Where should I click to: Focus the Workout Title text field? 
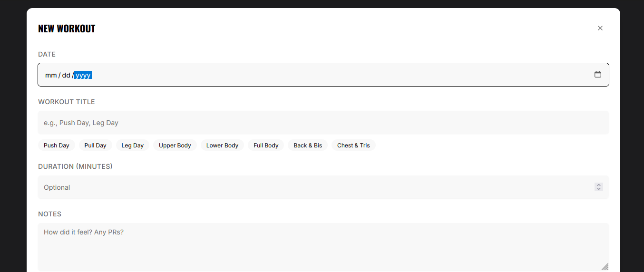point(323,123)
